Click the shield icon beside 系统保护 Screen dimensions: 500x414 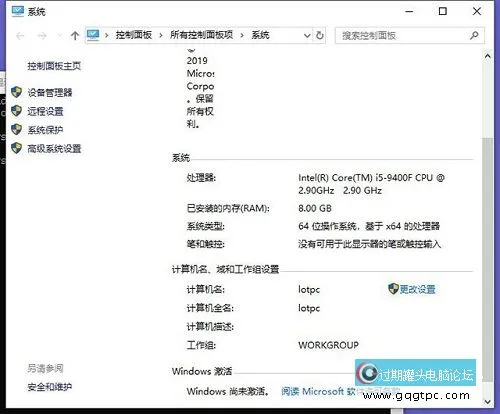coord(16,129)
